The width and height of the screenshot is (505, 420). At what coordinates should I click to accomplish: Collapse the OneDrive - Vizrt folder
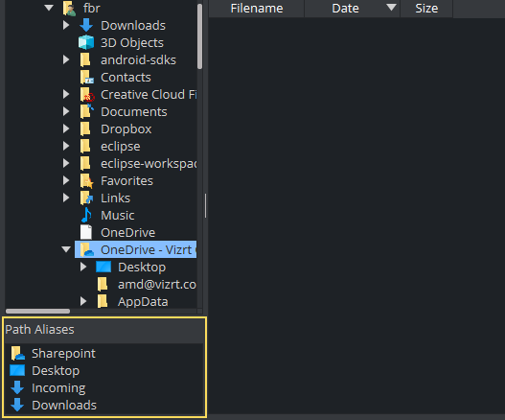click(x=66, y=249)
